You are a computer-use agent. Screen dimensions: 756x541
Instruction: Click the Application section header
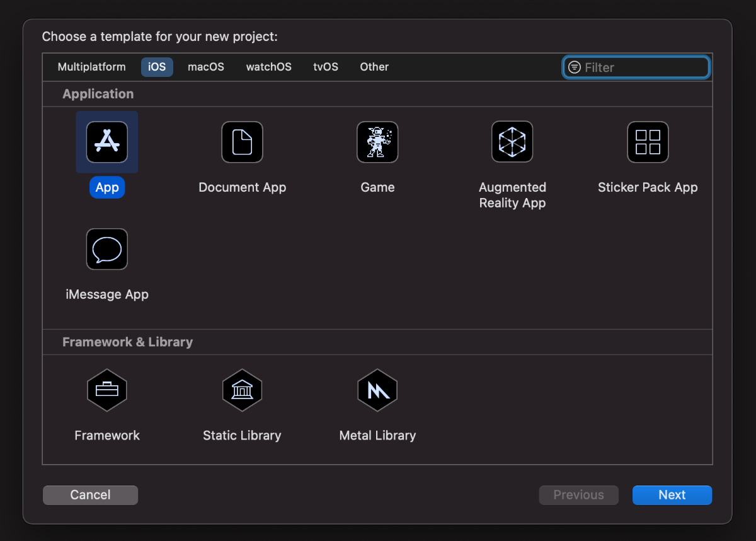pyautogui.click(x=98, y=94)
